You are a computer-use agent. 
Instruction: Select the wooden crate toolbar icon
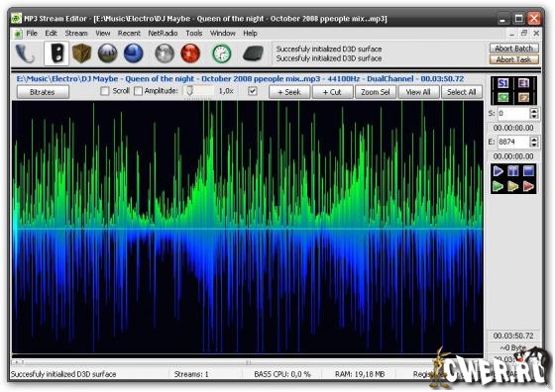coord(81,53)
